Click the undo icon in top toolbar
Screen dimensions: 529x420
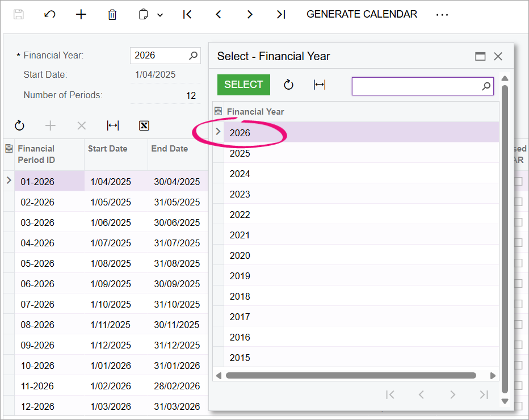pos(49,15)
